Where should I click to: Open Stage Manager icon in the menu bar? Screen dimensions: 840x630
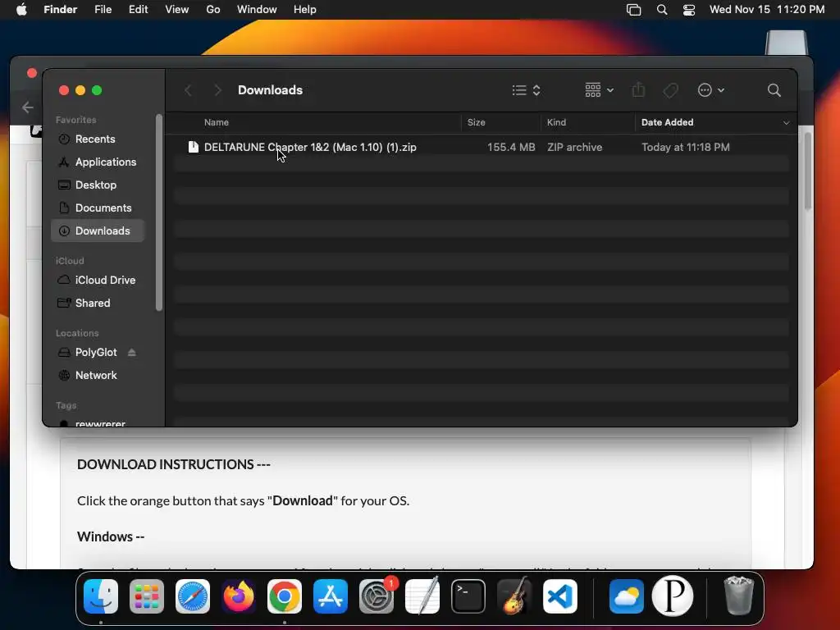point(634,10)
